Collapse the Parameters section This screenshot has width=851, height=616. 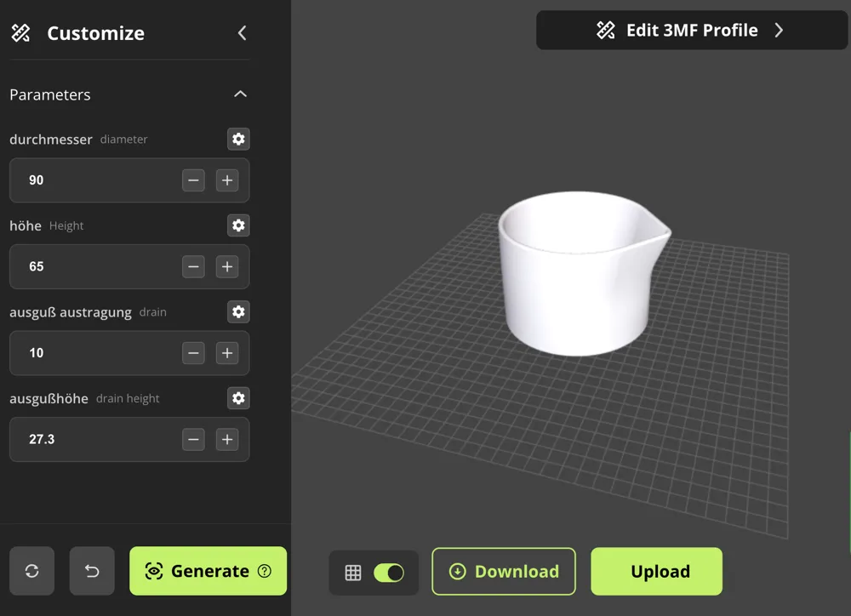[241, 94]
